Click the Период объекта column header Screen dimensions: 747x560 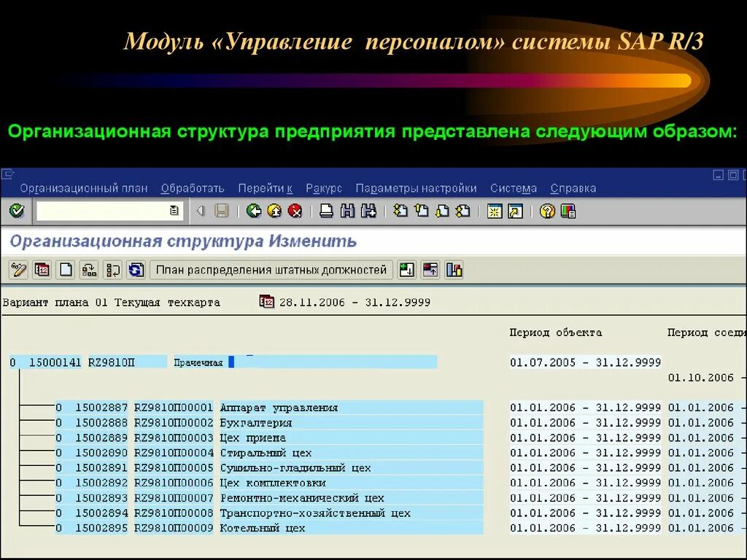555,332
